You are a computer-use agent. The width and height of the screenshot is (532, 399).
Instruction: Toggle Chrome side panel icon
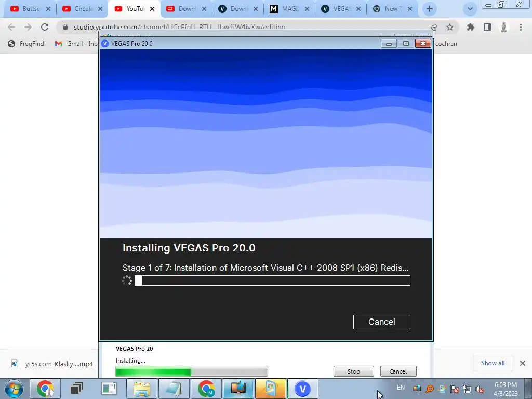click(x=487, y=27)
